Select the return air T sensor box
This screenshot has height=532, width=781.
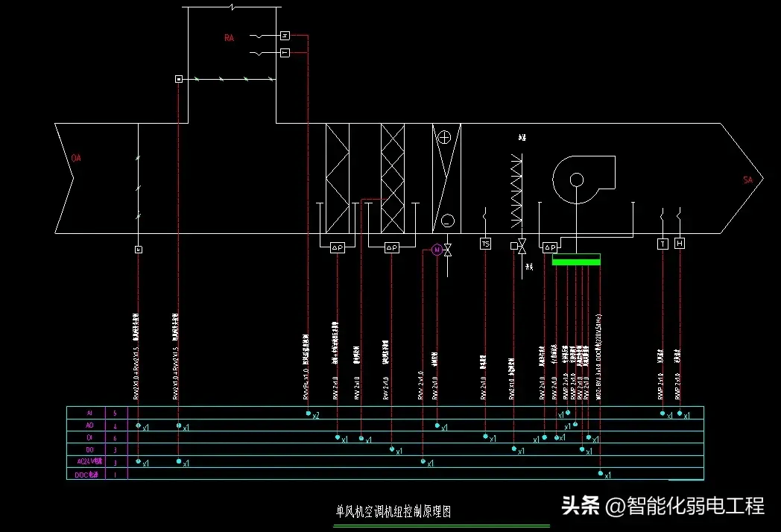[285, 53]
